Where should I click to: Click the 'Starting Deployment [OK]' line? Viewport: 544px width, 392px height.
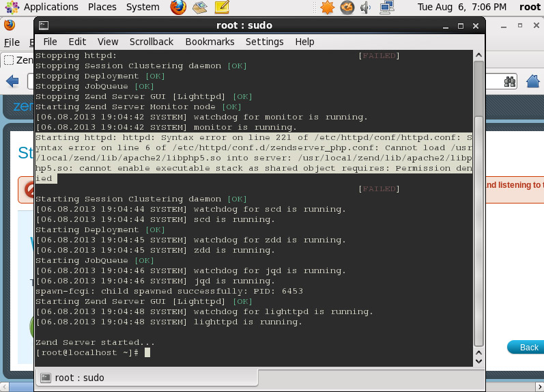(100, 230)
